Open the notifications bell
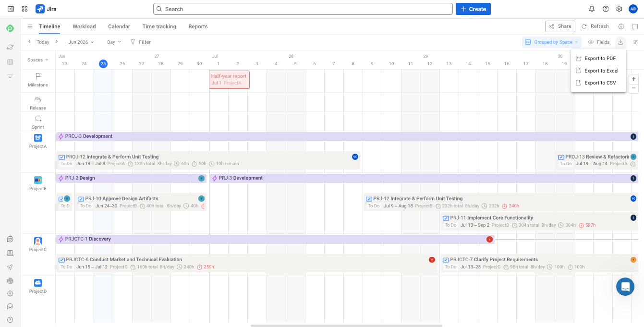Viewport: 644px width, 327px height. pyautogui.click(x=592, y=9)
